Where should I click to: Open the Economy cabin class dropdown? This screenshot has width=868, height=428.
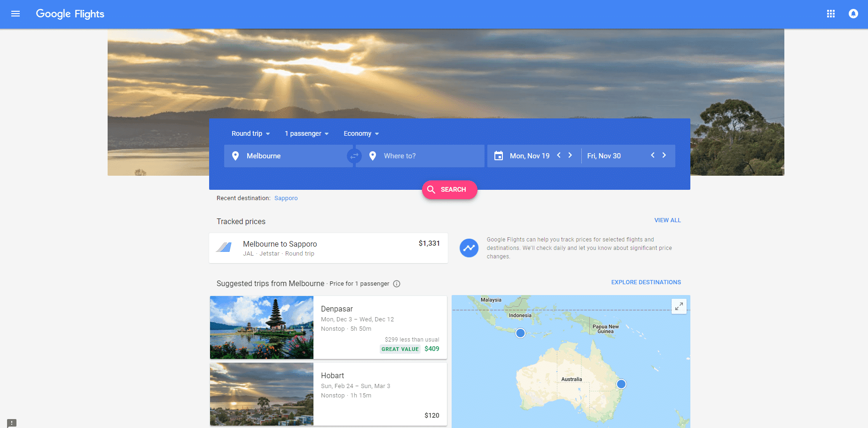click(x=361, y=133)
